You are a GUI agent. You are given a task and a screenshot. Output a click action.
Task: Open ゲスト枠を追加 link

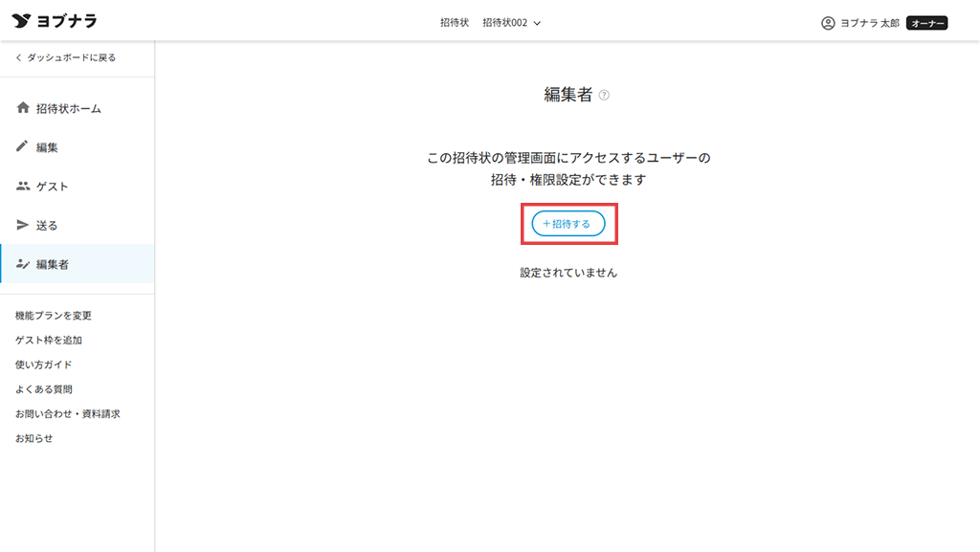[x=49, y=340]
